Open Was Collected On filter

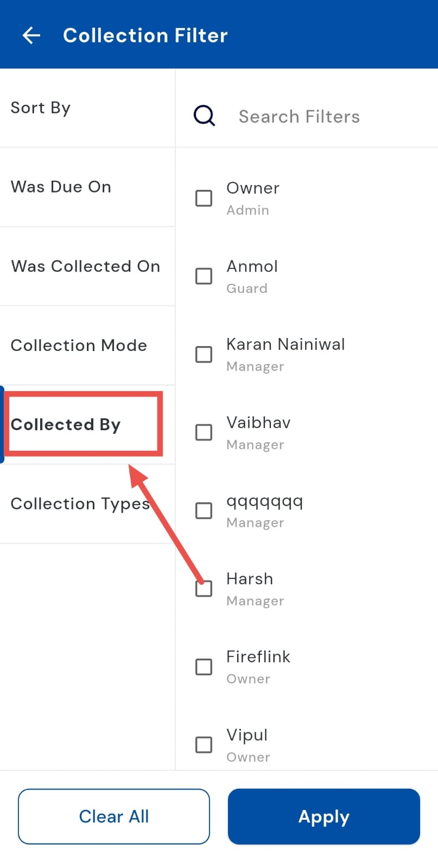tap(86, 266)
